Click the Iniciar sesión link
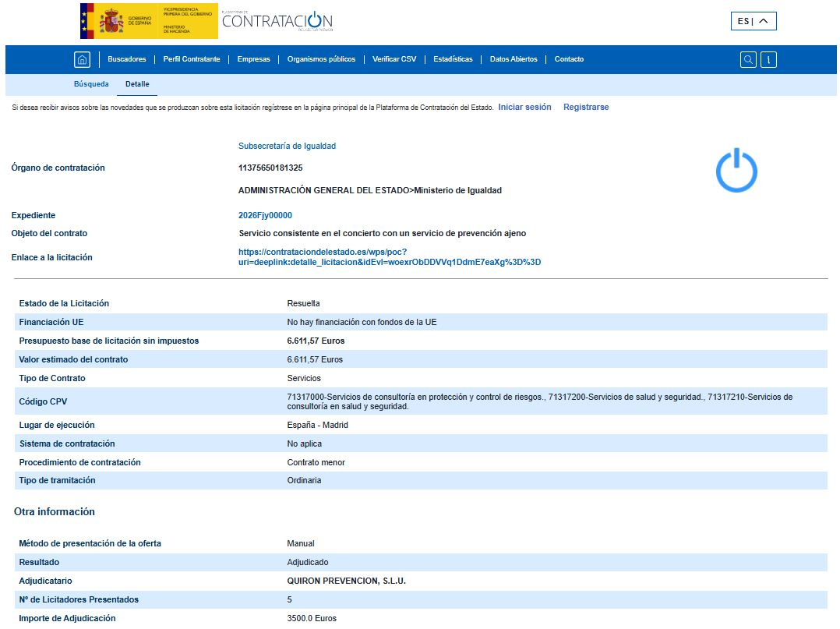The image size is (840, 629). [x=524, y=107]
